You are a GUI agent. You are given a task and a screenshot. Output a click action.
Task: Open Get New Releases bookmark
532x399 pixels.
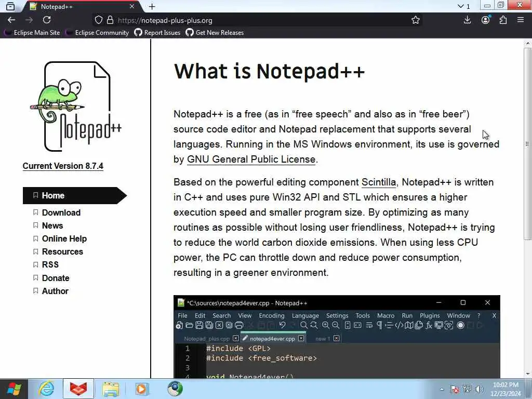215,33
